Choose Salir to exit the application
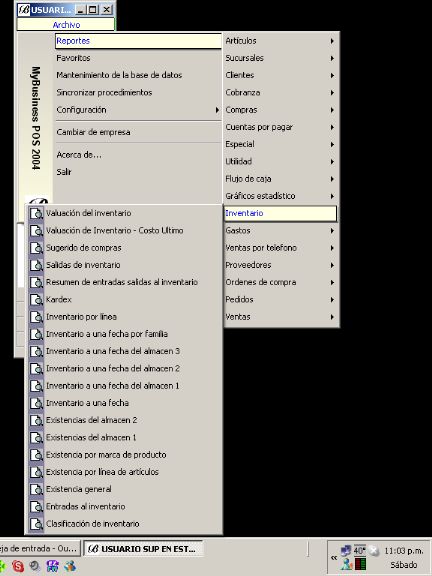Screen dimensions: 432x576 (138, 172)
